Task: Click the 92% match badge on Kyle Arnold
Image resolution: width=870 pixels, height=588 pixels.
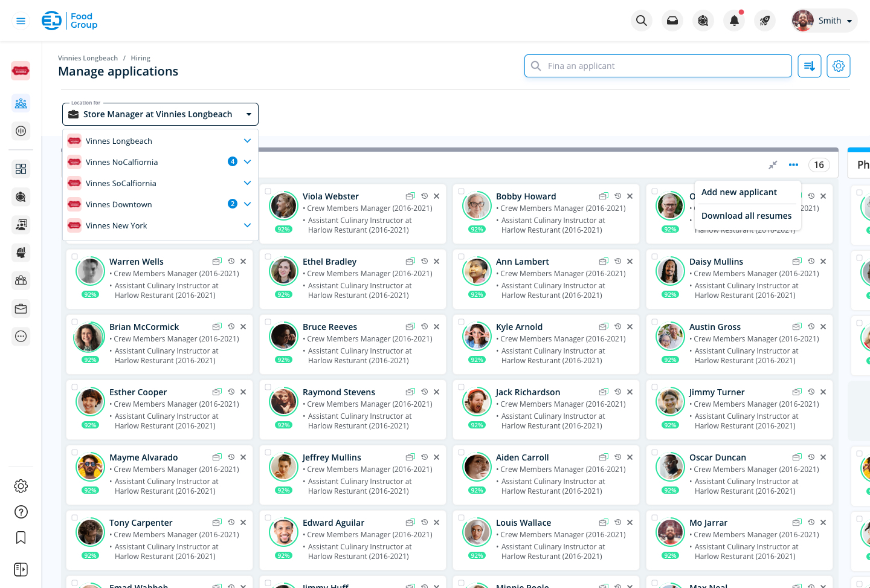Action: tap(477, 359)
